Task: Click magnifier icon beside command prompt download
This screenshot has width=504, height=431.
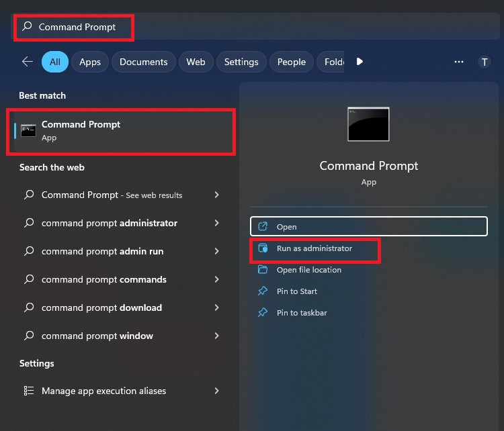Action: click(x=29, y=307)
